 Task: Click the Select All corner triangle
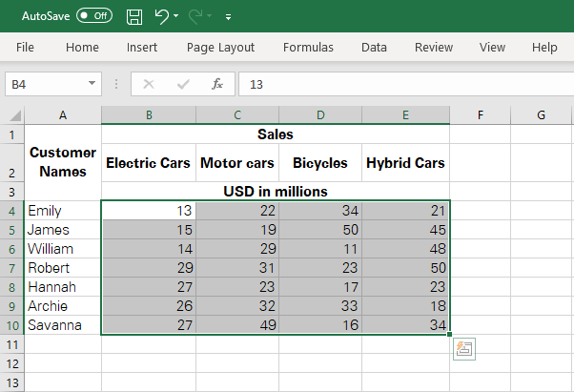tap(15, 115)
